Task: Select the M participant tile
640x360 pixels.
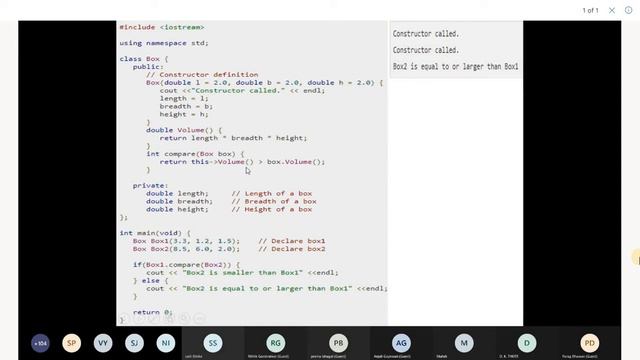Action: click(464, 343)
